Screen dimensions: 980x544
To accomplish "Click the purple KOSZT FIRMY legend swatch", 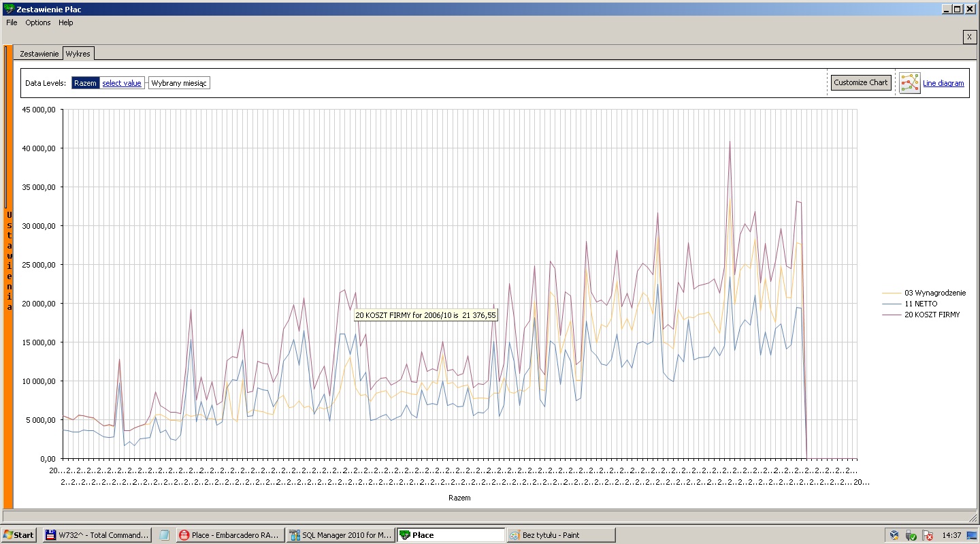I will [892, 315].
